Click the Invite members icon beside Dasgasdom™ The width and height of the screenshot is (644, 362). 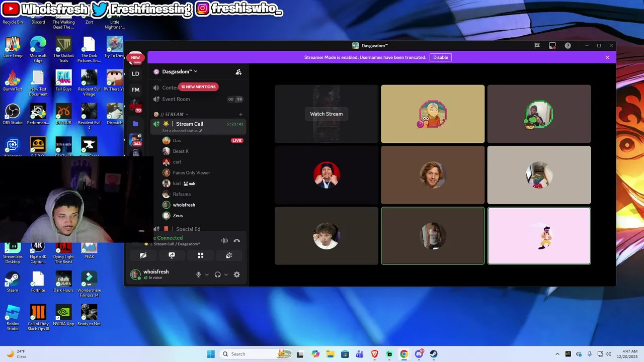click(x=238, y=72)
